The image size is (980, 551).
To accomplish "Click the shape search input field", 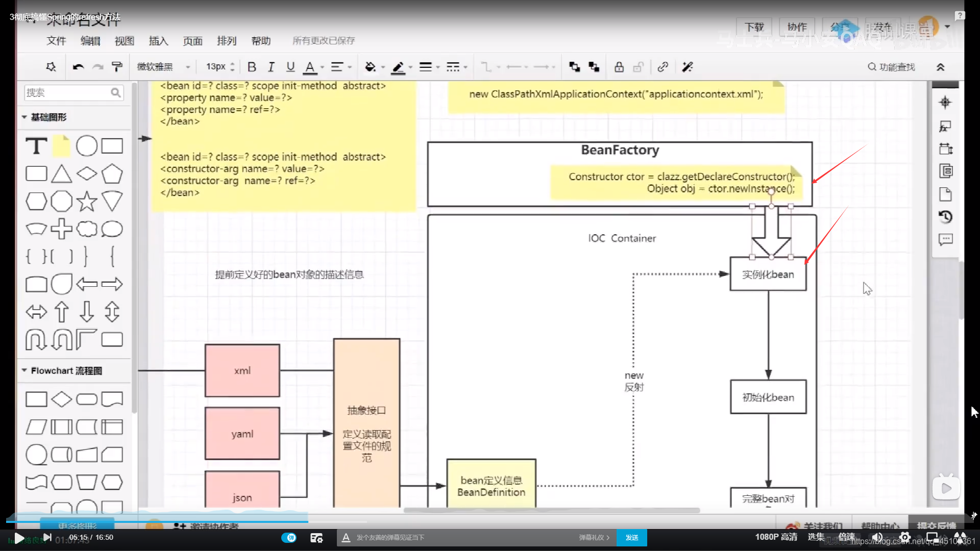I will pos(73,92).
